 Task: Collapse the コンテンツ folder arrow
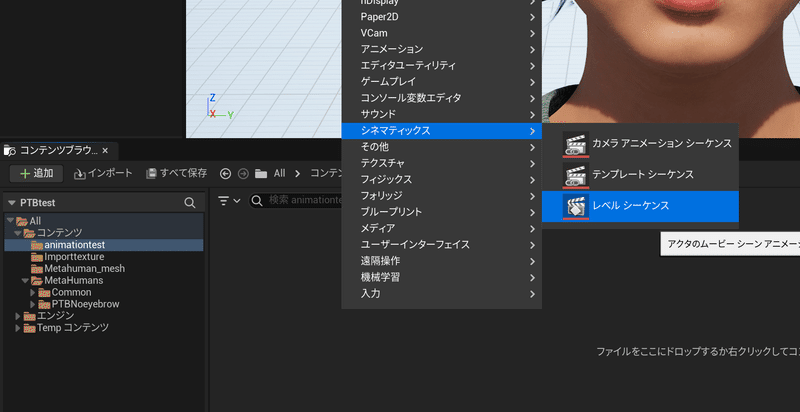pos(18,233)
